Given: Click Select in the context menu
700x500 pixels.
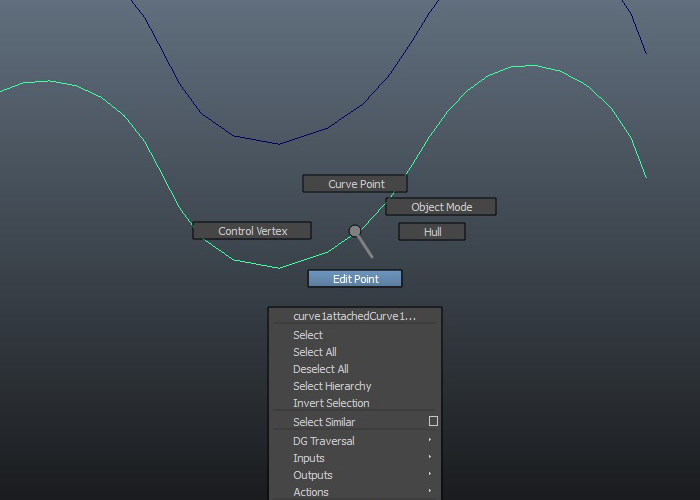Looking at the screenshot, I should point(355,335).
